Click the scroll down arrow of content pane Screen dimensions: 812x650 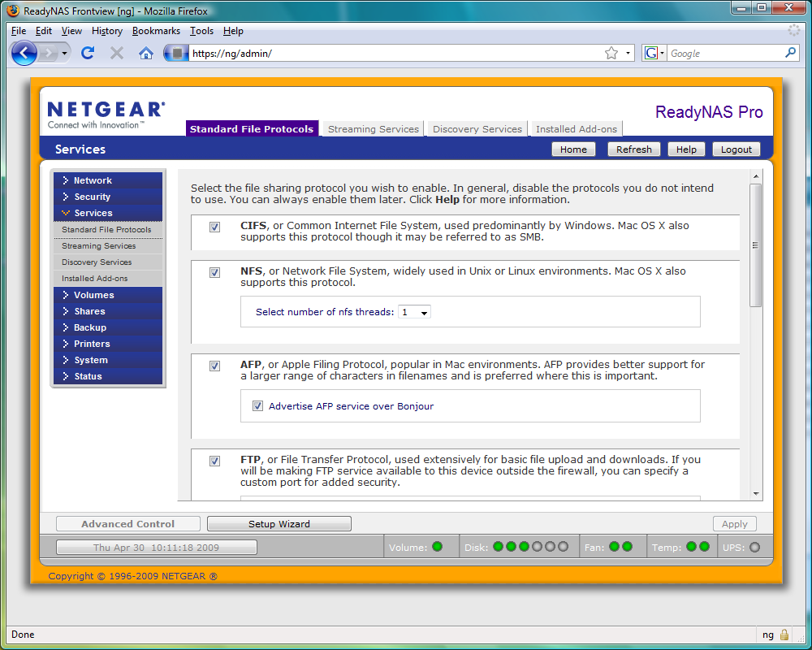pos(756,493)
